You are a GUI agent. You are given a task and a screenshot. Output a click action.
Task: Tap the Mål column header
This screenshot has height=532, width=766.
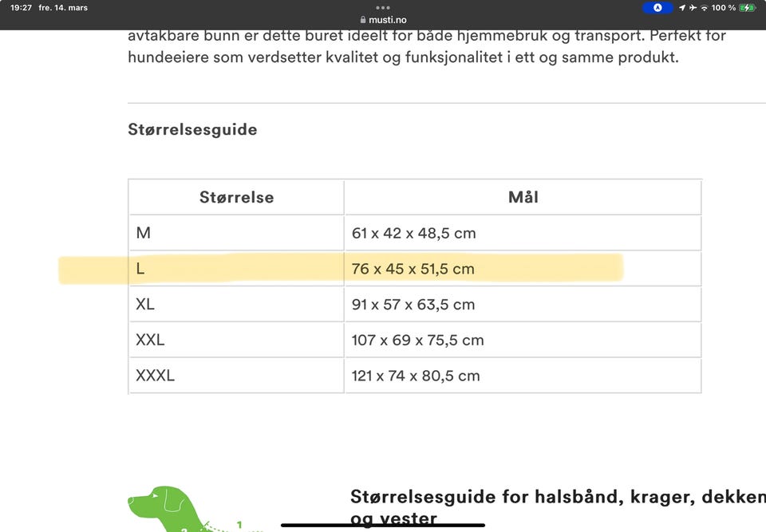pyautogui.click(x=523, y=197)
